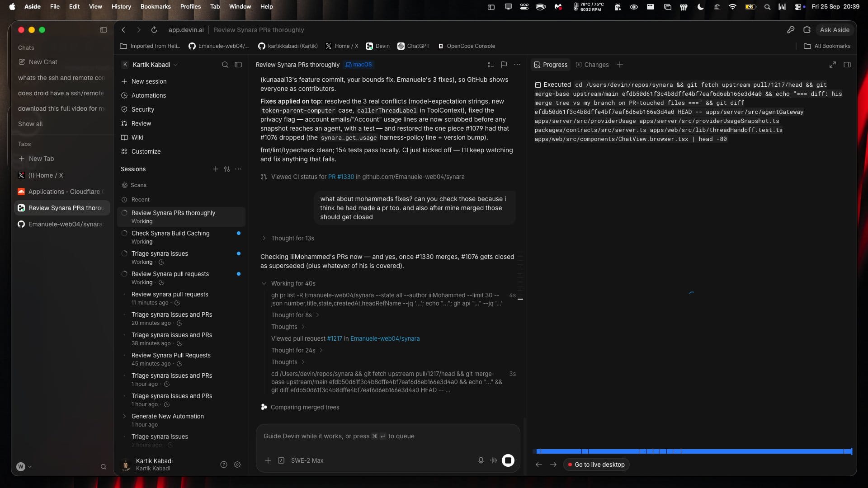Select the Check Synara Build Caching session
Viewport: 868px width, 488px height.
[181, 237]
